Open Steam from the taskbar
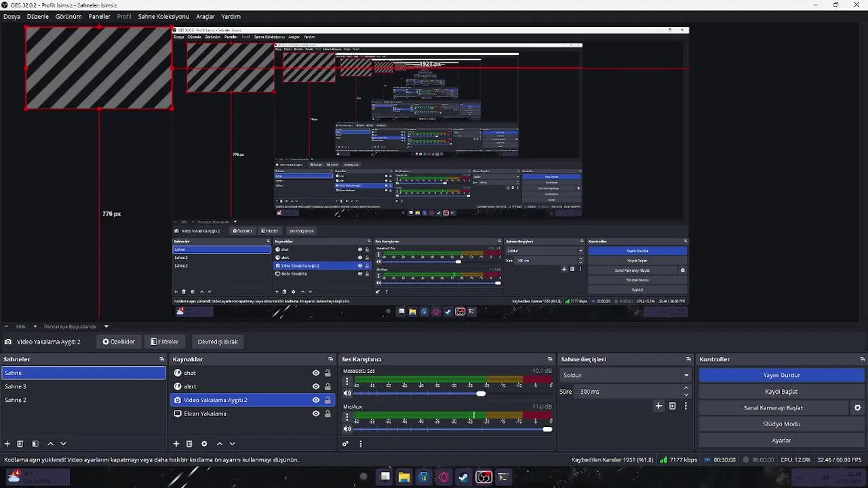 [463, 477]
